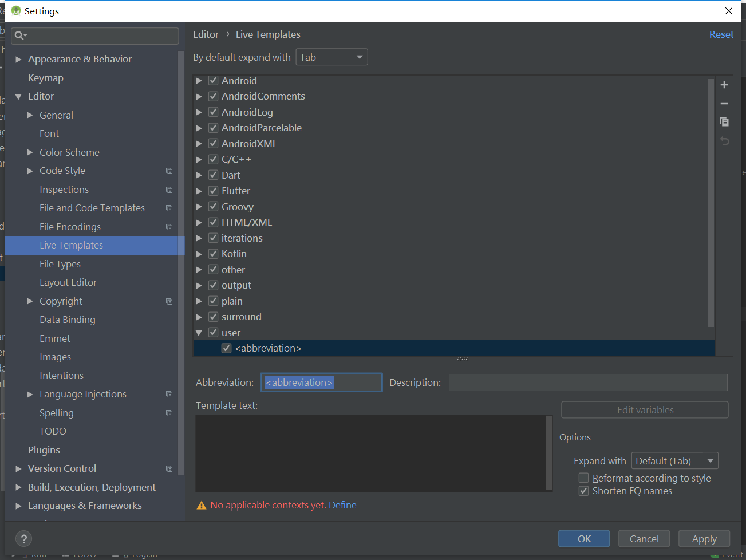Uncheck the Android template group
The height and width of the screenshot is (560, 746).
click(213, 81)
